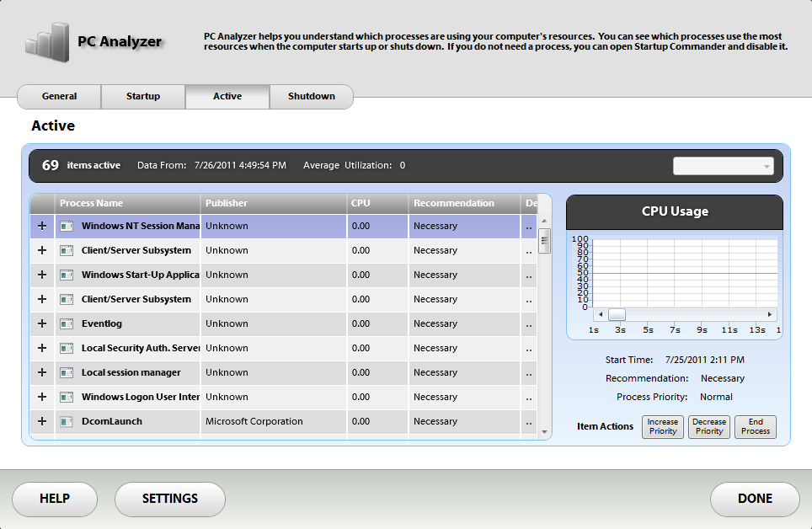The width and height of the screenshot is (812, 529).
Task: Click the process icon next to Eventlog
Action: pos(67,323)
